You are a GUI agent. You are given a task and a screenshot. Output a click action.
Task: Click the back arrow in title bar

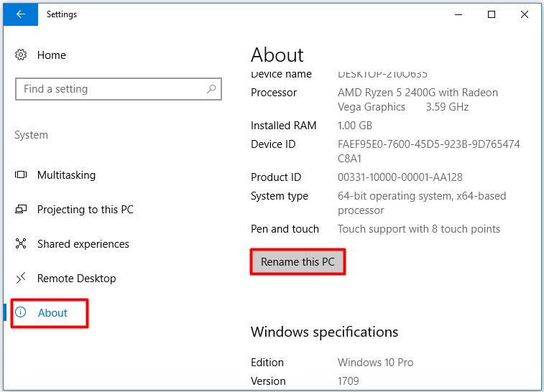click(20, 14)
